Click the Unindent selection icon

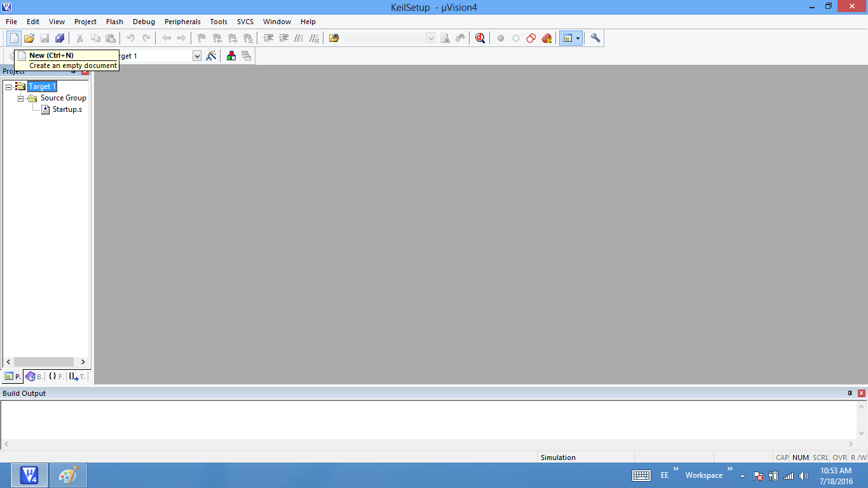[284, 38]
